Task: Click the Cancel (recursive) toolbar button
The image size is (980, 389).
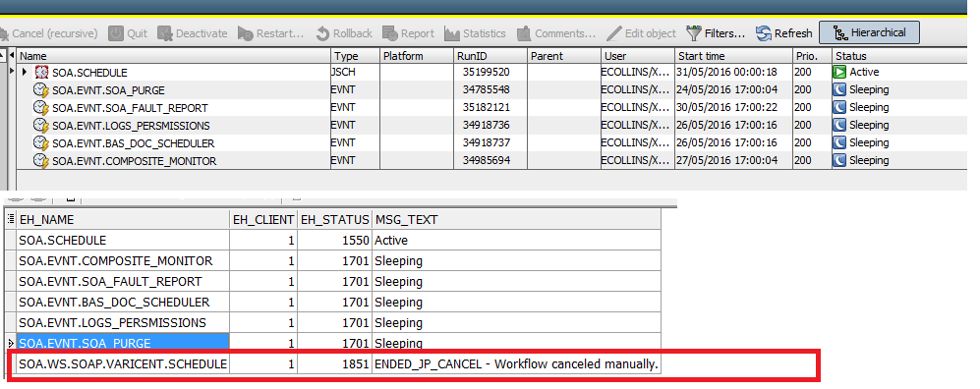Action: pos(49,33)
